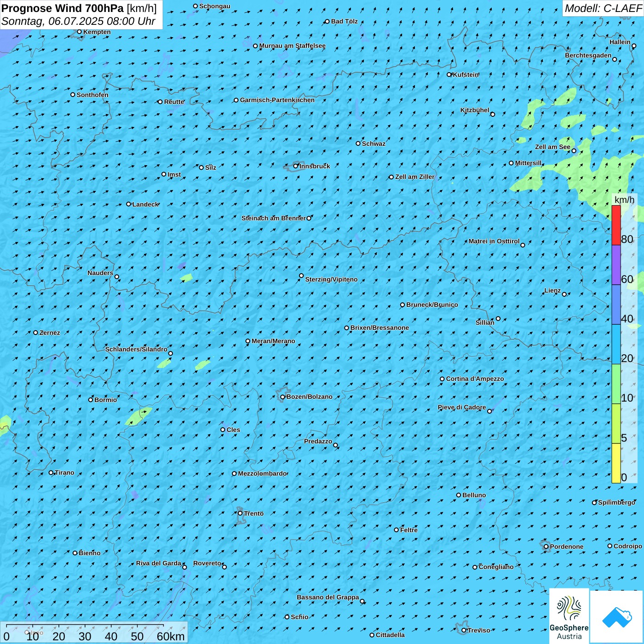Click the Cortina d'Ampezzo location dot

[x=443, y=379]
